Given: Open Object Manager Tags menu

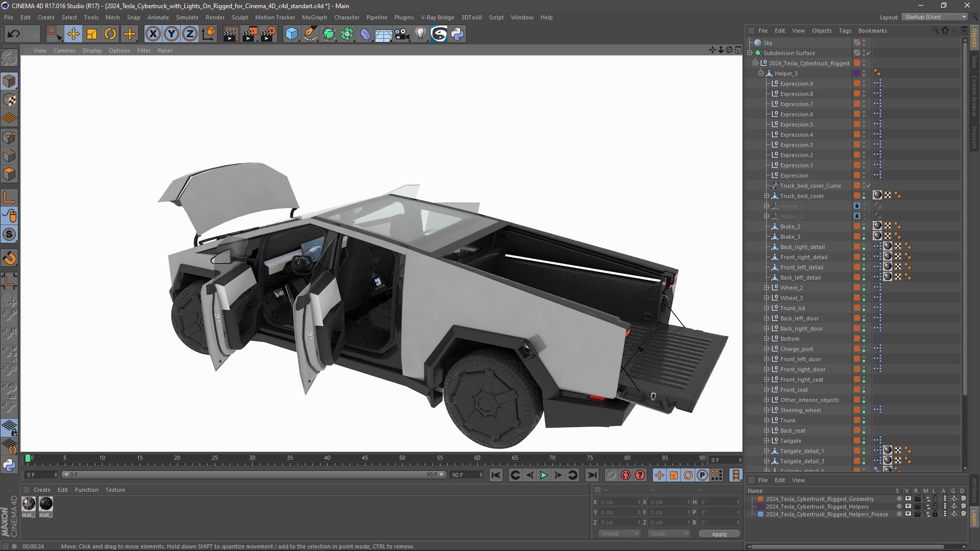Looking at the screenshot, I should click(x=845, y=31).
